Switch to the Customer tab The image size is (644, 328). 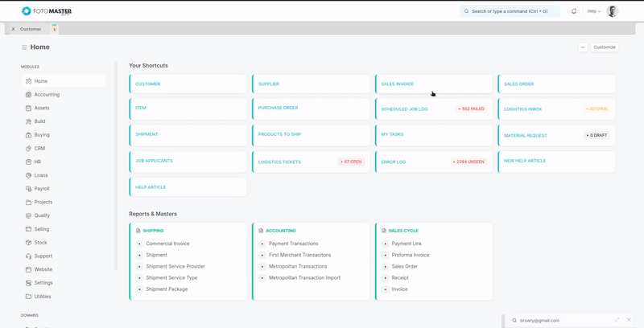[x=31, y=29]
